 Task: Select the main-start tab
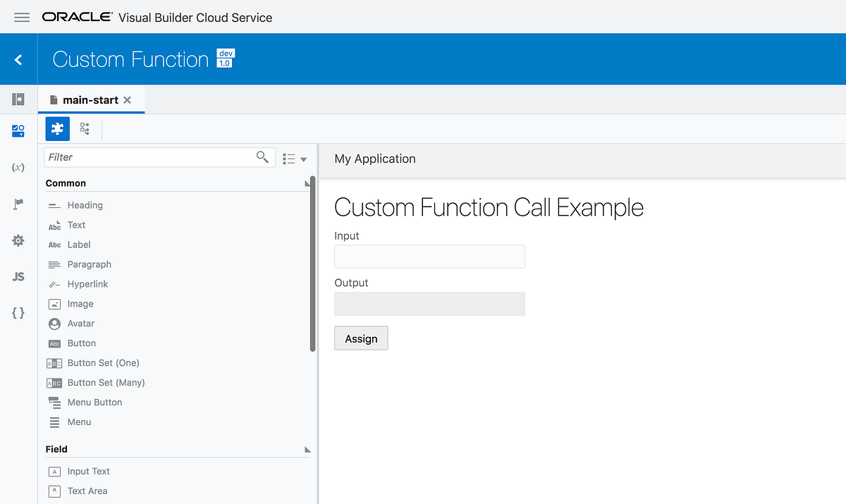pyautogui.click(x=92, y=99)
